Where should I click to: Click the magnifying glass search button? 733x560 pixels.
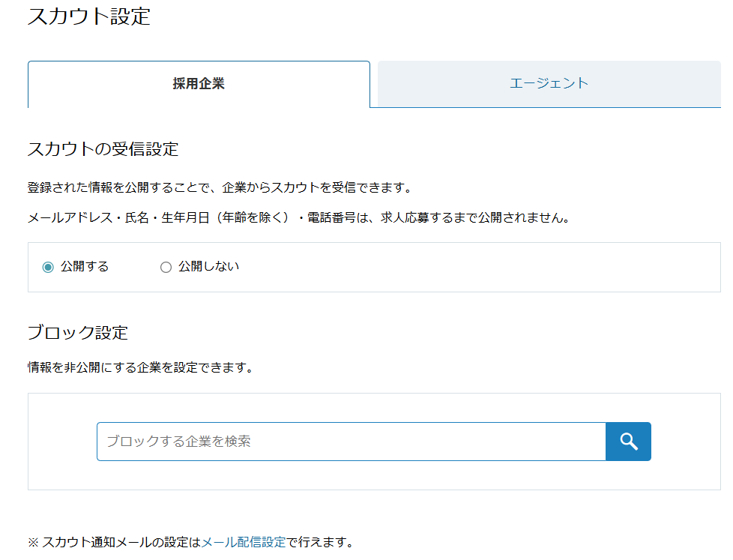pos(628,442)
